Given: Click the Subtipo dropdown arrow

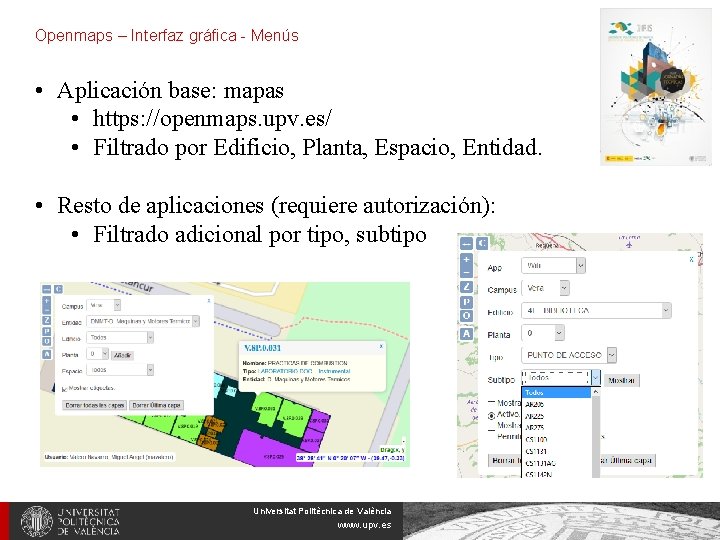Looking at the screenshot, I should pos(595,378).
